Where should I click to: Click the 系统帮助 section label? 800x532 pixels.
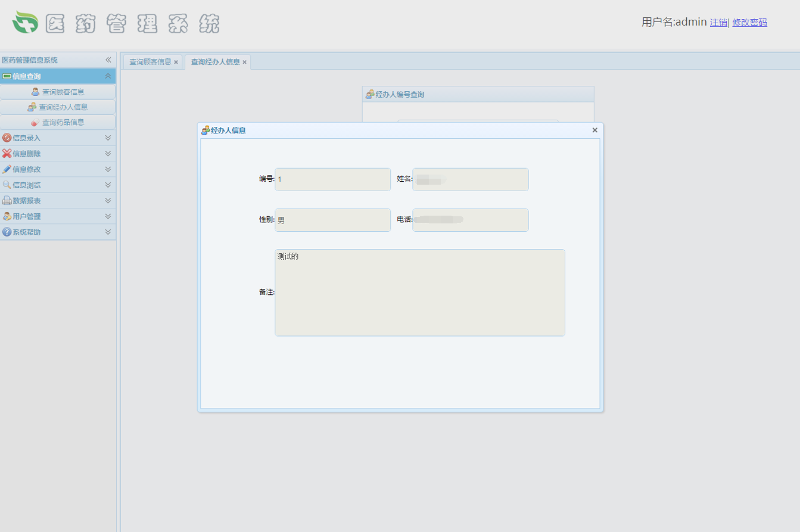27,232
